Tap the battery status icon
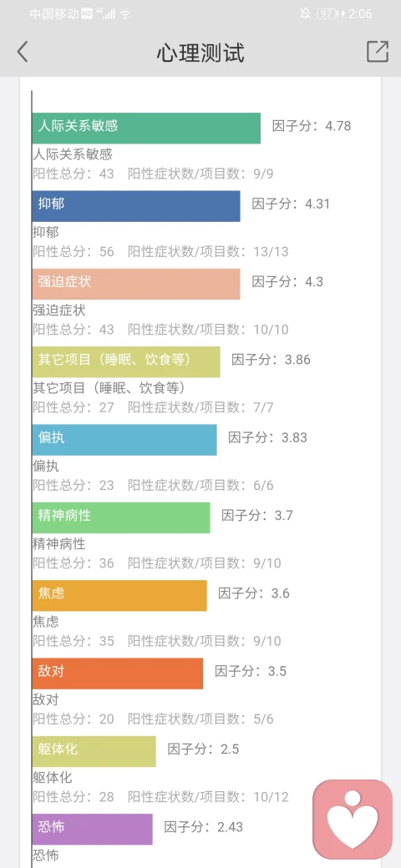Viewport: 401px width, 868px height. point(329,14)
